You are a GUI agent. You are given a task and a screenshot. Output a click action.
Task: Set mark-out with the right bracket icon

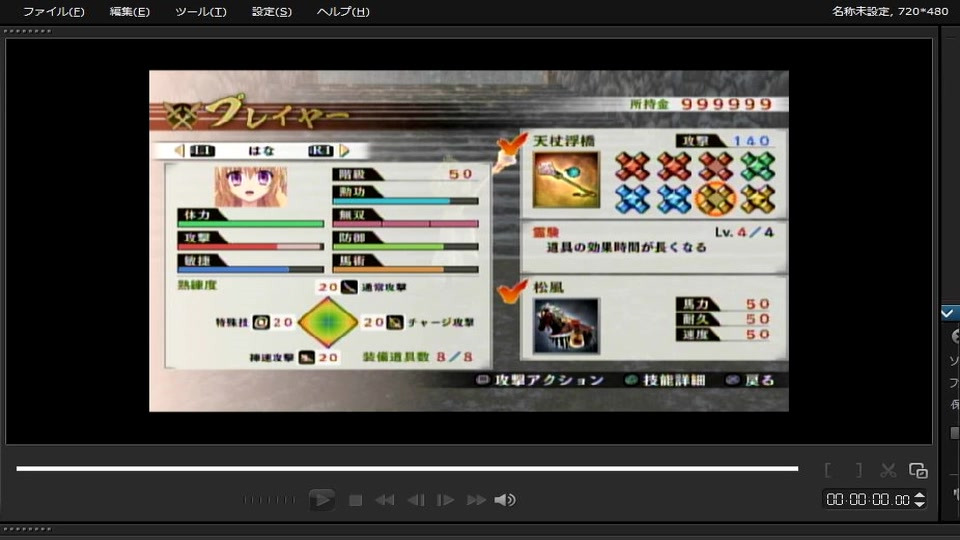pyautogui.click(x=859, y=470)
